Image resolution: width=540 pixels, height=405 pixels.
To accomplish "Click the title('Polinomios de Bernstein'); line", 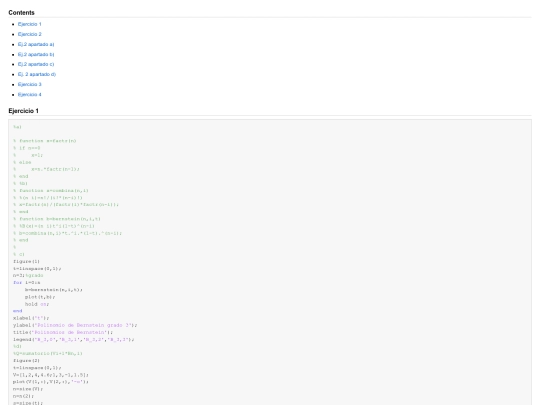I will click(x=63, y=332).
